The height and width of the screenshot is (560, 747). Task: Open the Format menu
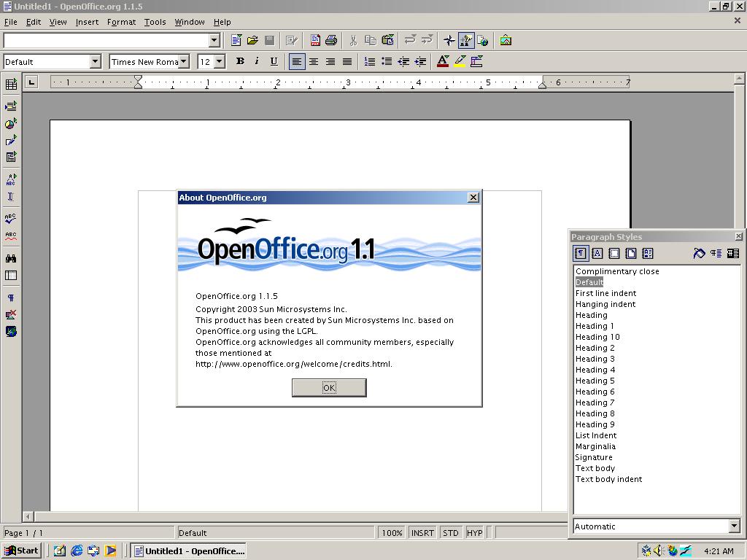tap(122, 22)
